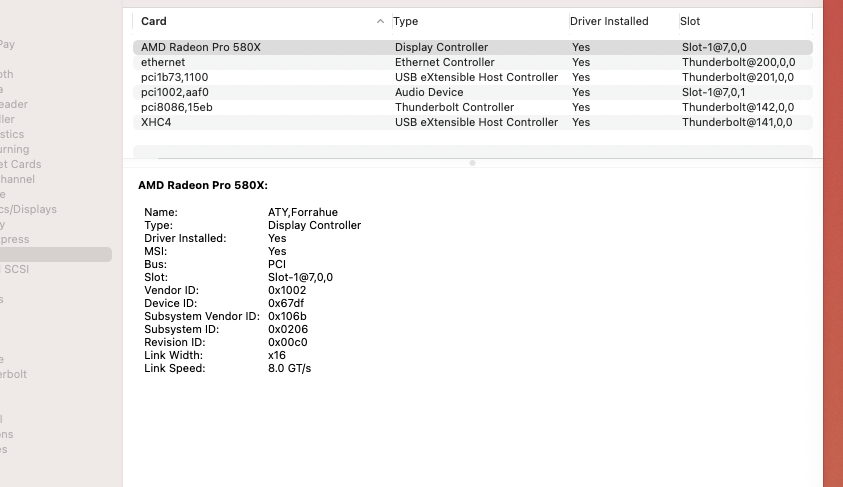Open the Parallel SCSI sidebar item

click(x=15, y=269)
